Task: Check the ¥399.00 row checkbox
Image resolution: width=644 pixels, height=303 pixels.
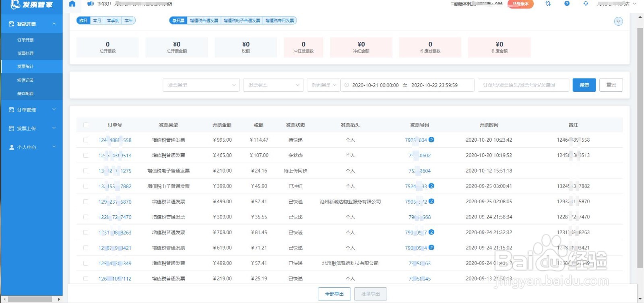Action: click(86, 186)
